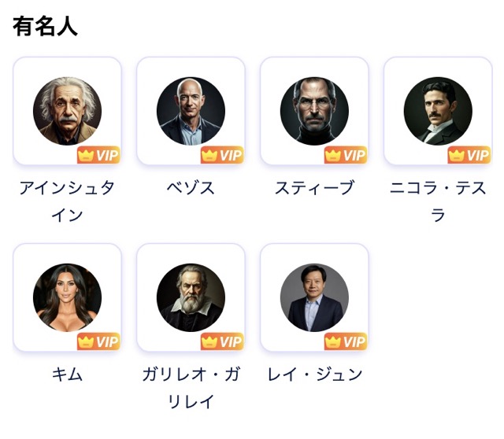Tap the VIP badge on ニコラ・テスラ card

(x=469, y=155)
